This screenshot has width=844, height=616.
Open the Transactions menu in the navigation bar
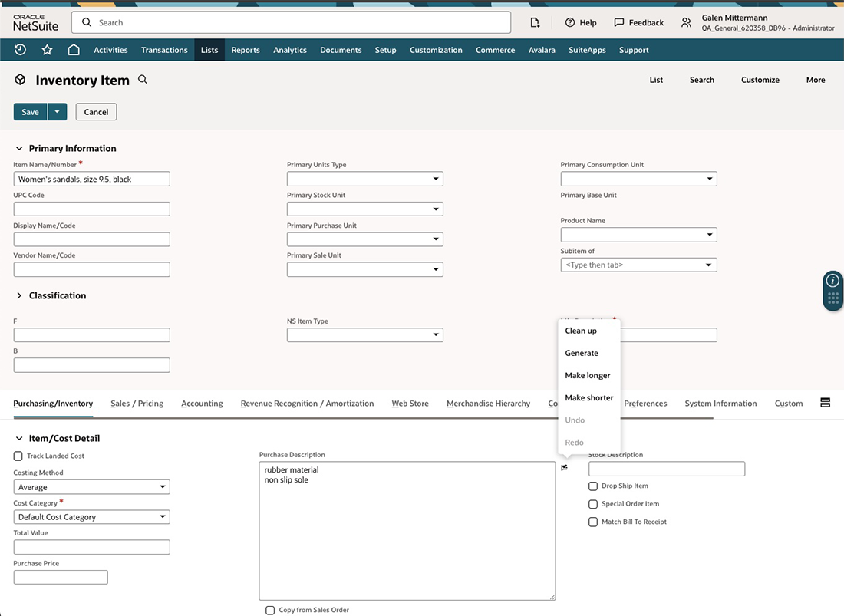164,50
